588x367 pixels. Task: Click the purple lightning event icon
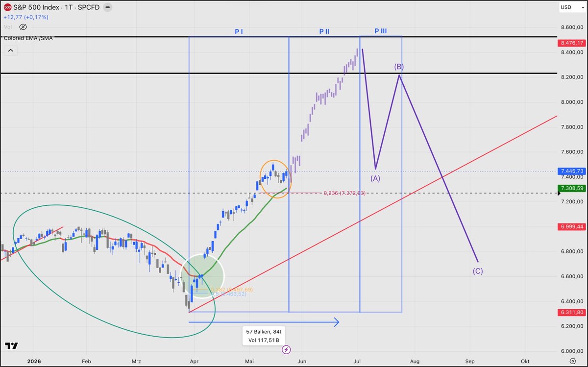(x=287, y=349)
